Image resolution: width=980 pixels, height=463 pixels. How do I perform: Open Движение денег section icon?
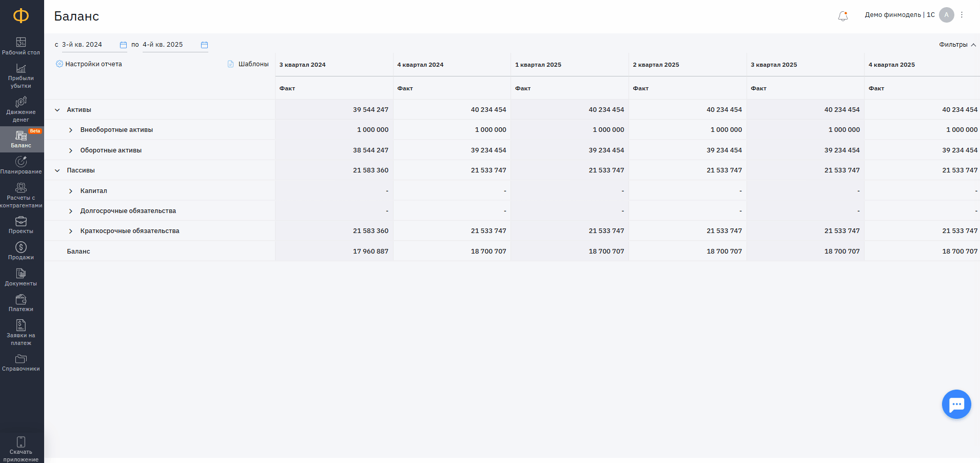tap(21, 102)
